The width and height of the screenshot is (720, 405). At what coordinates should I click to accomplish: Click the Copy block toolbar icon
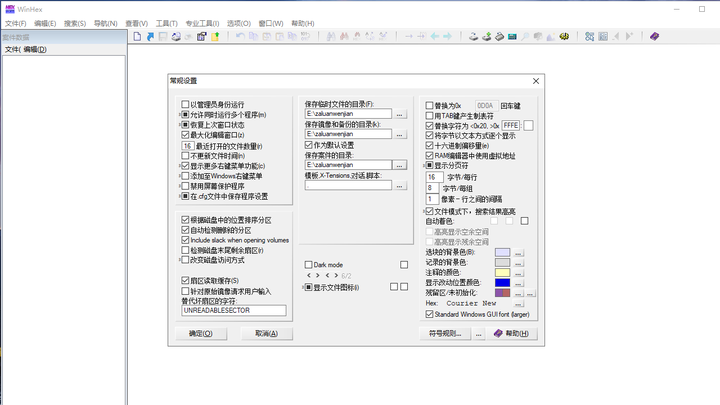[253, 36]
